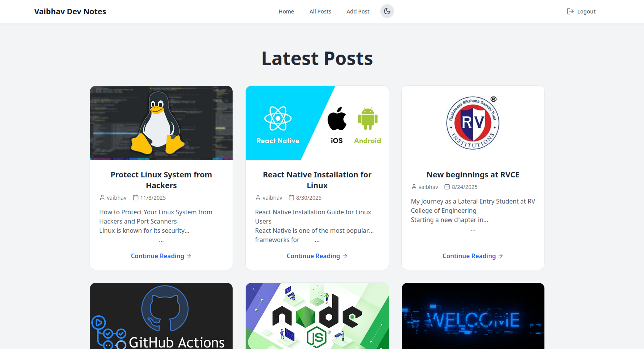The height and width of the screenshot is (349, 644).
Task: Go to All Posts page
Action: click(320, 12)
